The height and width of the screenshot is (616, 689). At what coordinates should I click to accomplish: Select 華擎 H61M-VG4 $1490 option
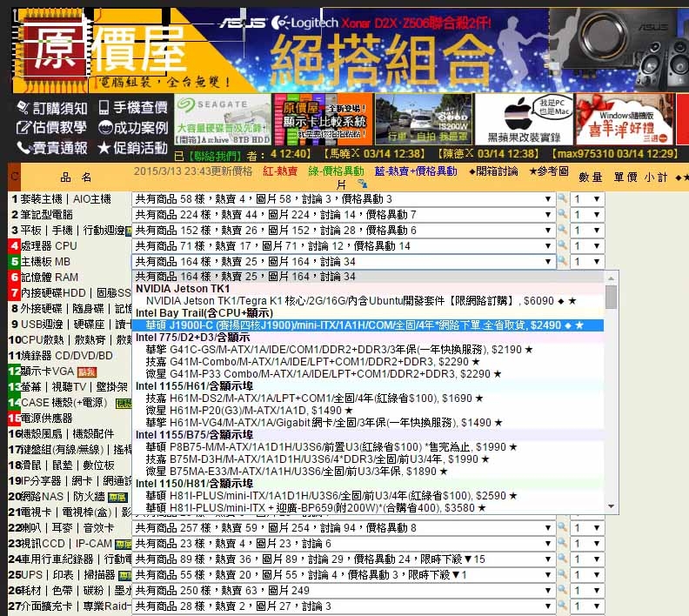(x=368, y=423)
